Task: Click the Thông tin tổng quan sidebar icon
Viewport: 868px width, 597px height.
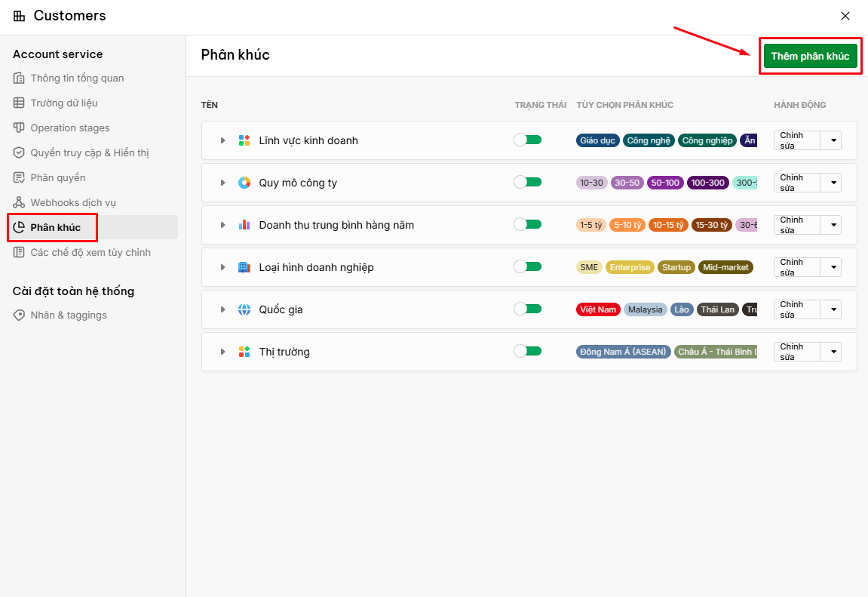Action: pos(19,78)
